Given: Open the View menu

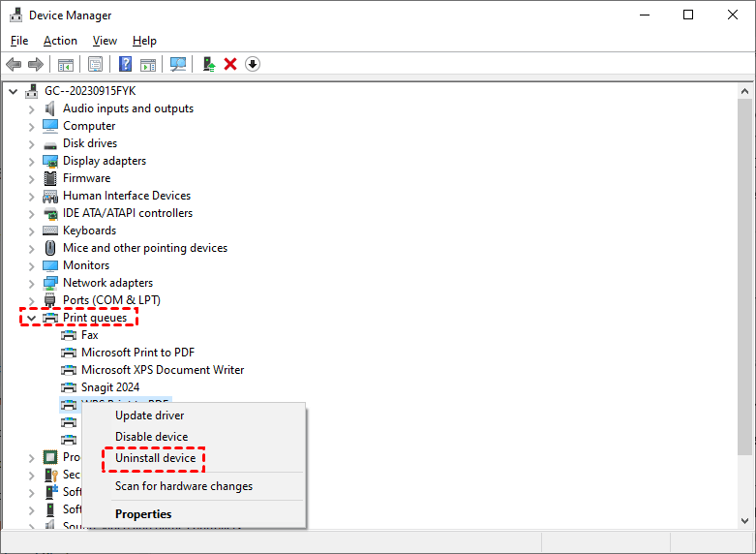Looking at the screenshot, I should click(x=105, y=41).
